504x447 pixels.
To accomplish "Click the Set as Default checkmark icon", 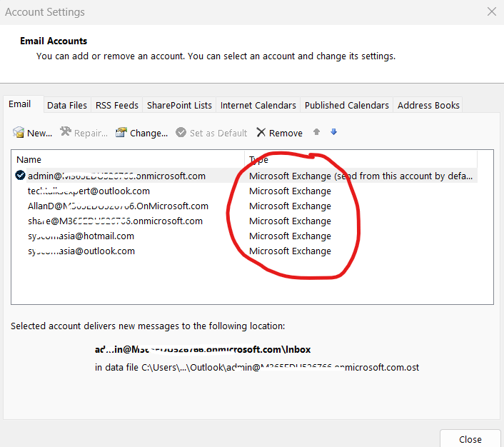I will (181, 132).
